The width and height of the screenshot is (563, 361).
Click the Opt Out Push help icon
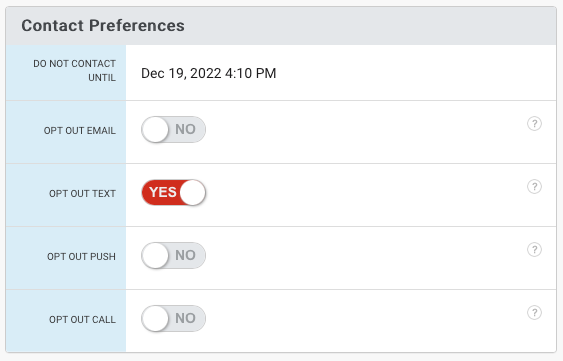coord(534,249)
